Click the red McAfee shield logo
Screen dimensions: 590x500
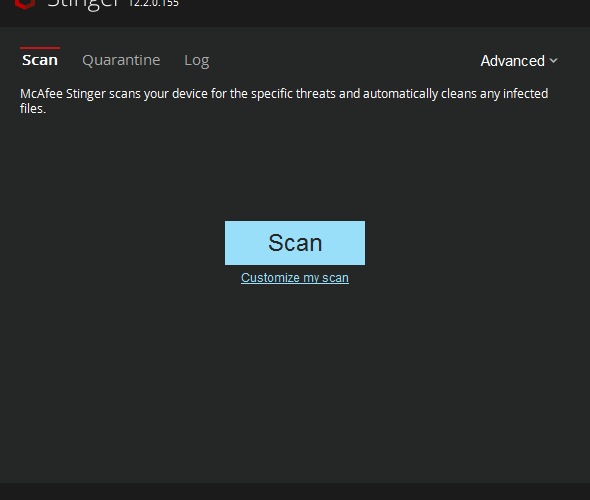(25, 4)
